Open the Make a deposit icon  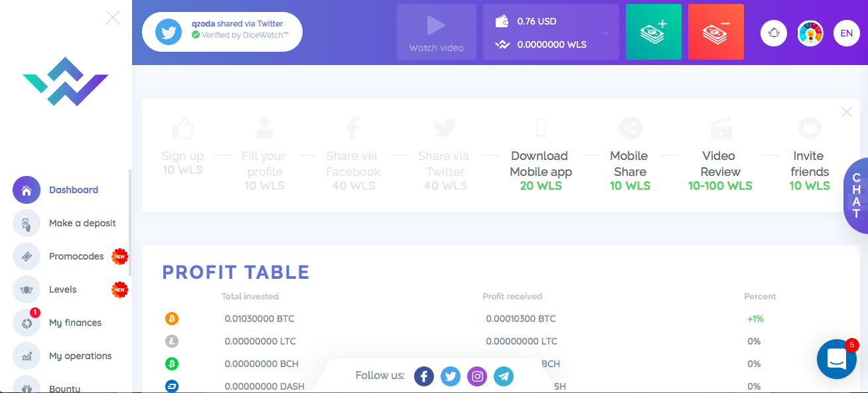coord(26,223)
